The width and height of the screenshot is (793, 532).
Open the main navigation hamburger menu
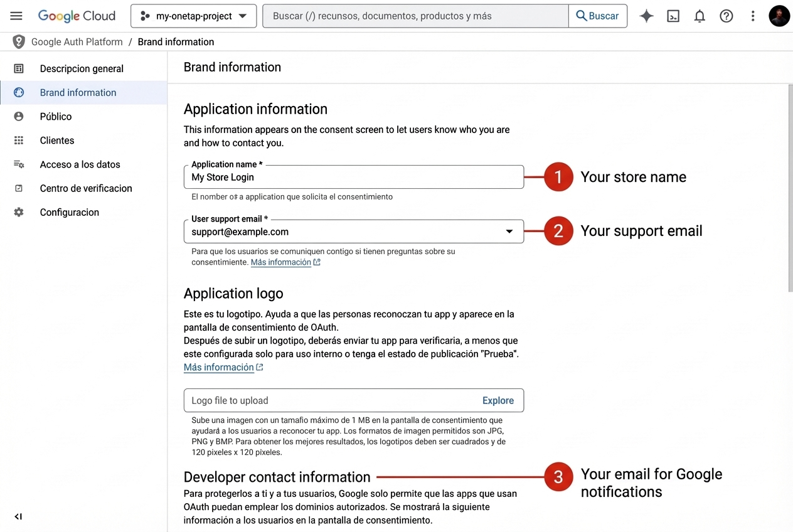pos(17,16)
